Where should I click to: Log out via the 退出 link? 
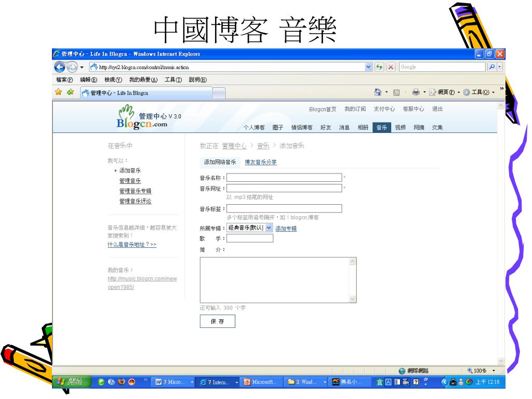pyautogui.click(x=437, y=109)
